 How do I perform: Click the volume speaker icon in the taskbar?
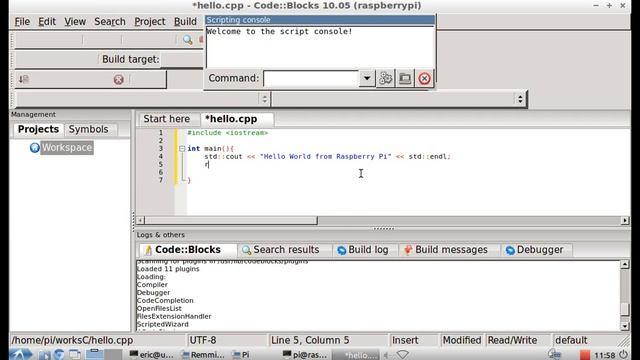pos(387,355)
